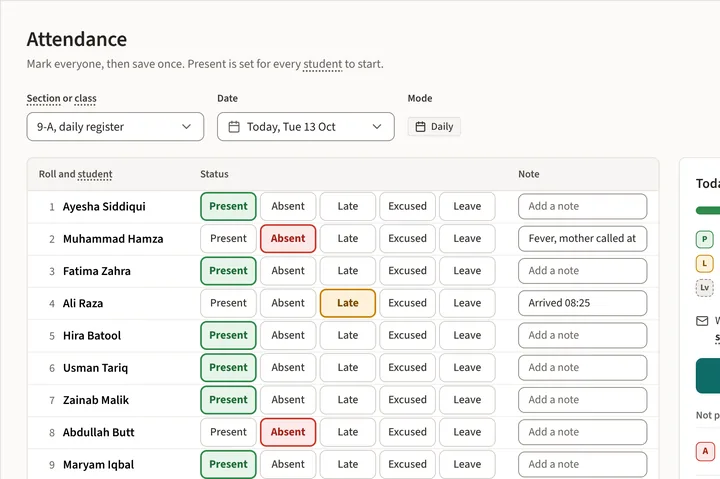Toggle Absent for Abdullah Butt

click(288, 432)
